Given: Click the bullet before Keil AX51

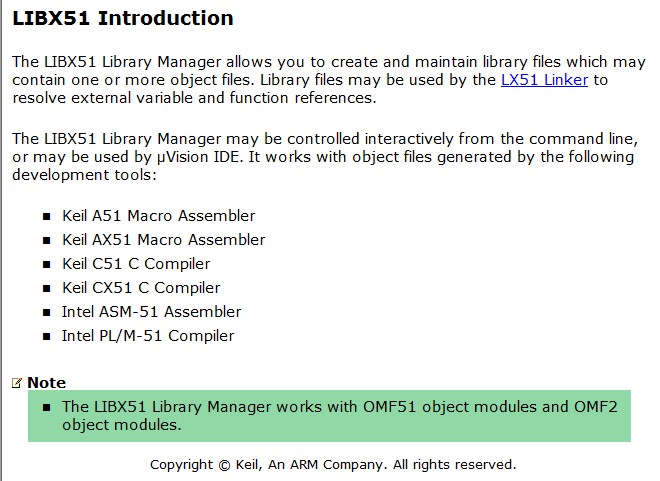Looking at the screenshot, I should click(46, 241).
